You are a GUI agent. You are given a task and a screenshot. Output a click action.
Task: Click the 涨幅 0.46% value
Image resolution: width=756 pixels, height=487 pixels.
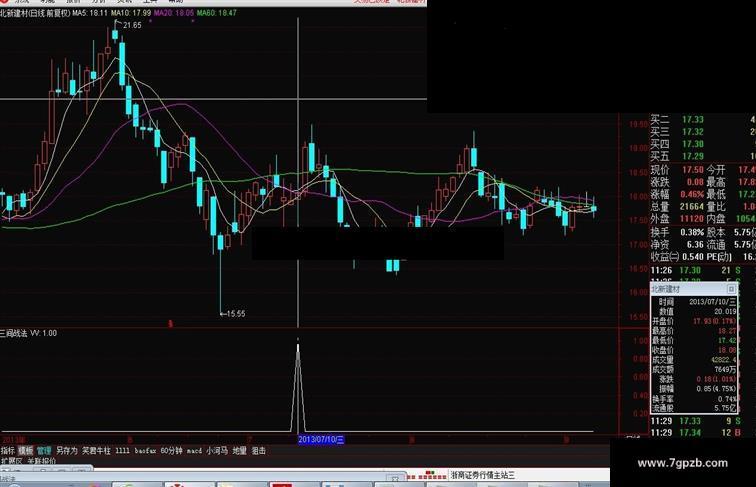coord(692,194)
